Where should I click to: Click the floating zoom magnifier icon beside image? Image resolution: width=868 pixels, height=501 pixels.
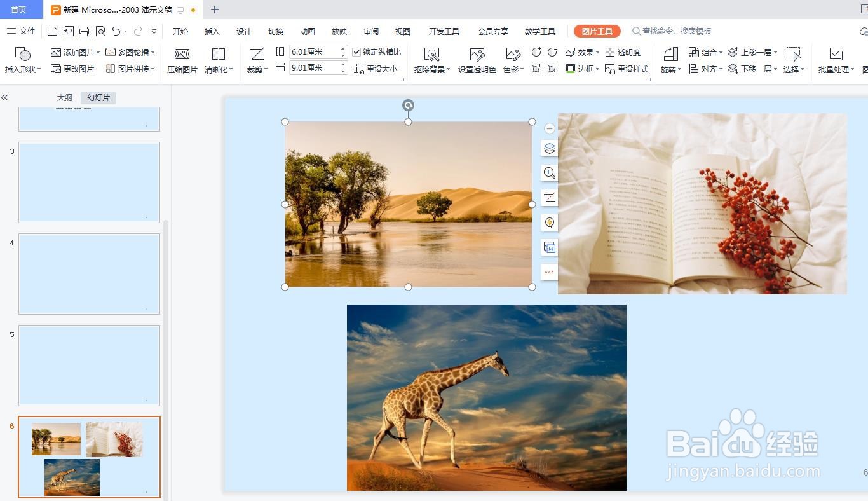tap(550, 173)
